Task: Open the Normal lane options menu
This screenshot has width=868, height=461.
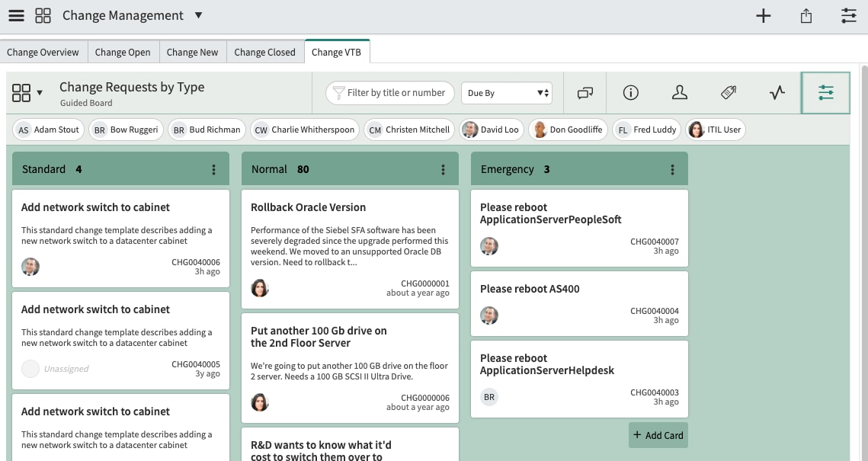Action: [x=443, y=168]
